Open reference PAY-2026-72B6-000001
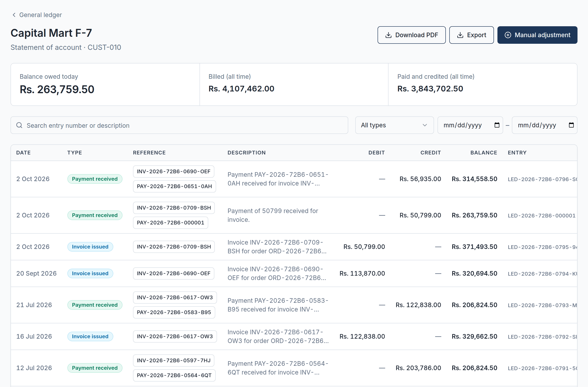 pos(170,223)
